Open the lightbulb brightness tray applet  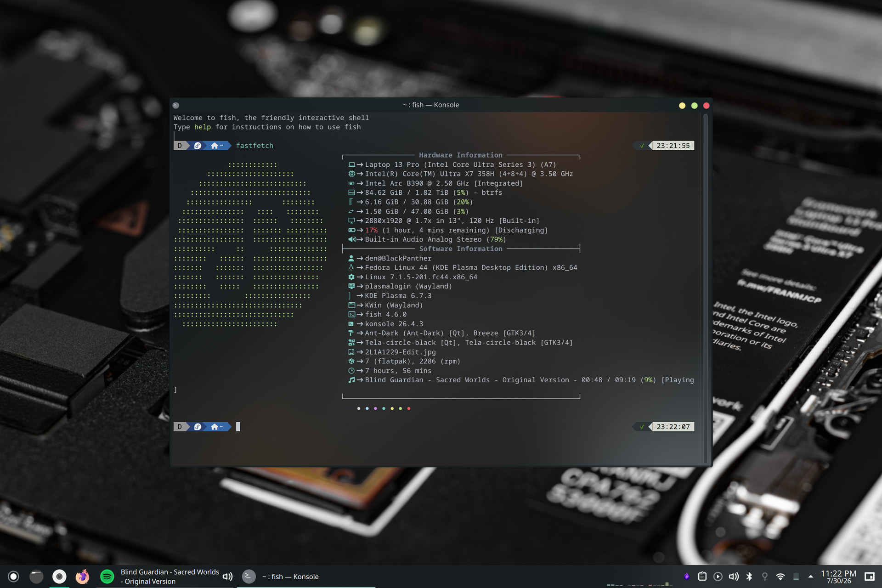(765, 577)
